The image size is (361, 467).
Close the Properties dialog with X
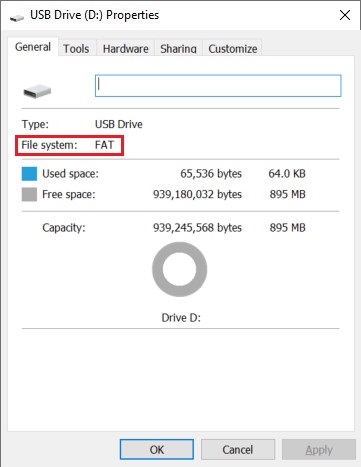[x=345, y=15]
